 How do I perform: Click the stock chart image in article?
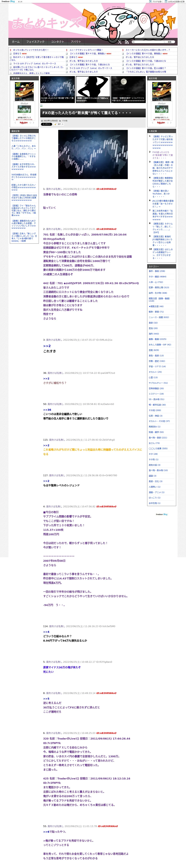[93, 154]
